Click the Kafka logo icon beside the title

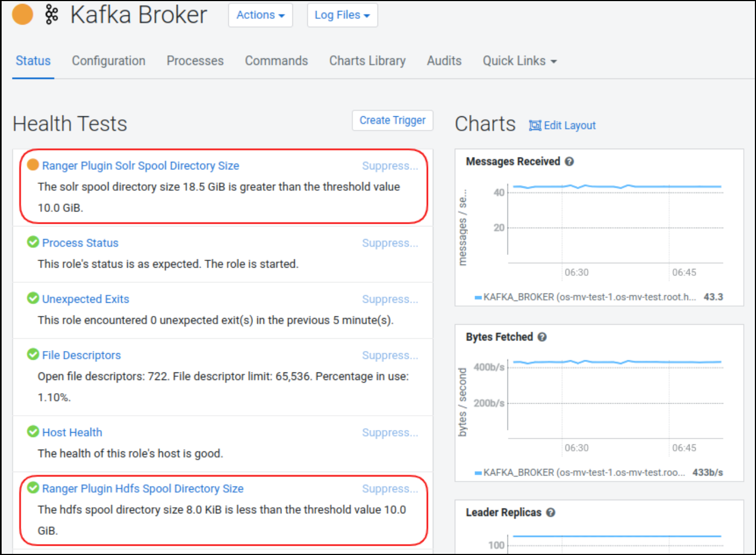tap(52, 15)
